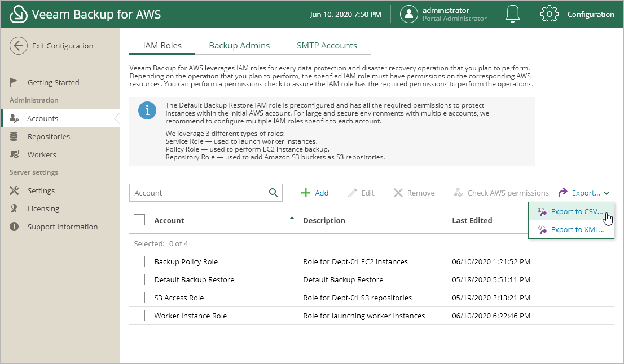Click the green plus Add icon
Image resolution: width=624 pixels, height=364 pixels.
[306, 193]
